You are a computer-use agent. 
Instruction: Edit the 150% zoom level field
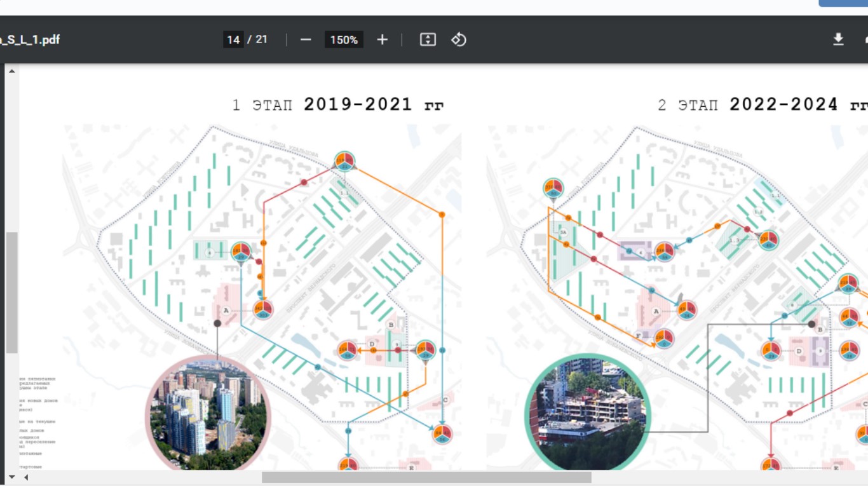click(x=344, y=40)
